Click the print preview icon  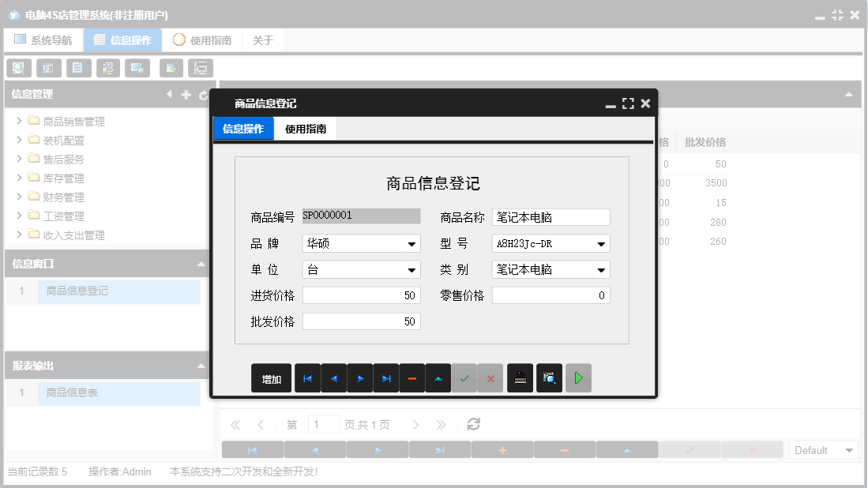click(x=549, y=377)
